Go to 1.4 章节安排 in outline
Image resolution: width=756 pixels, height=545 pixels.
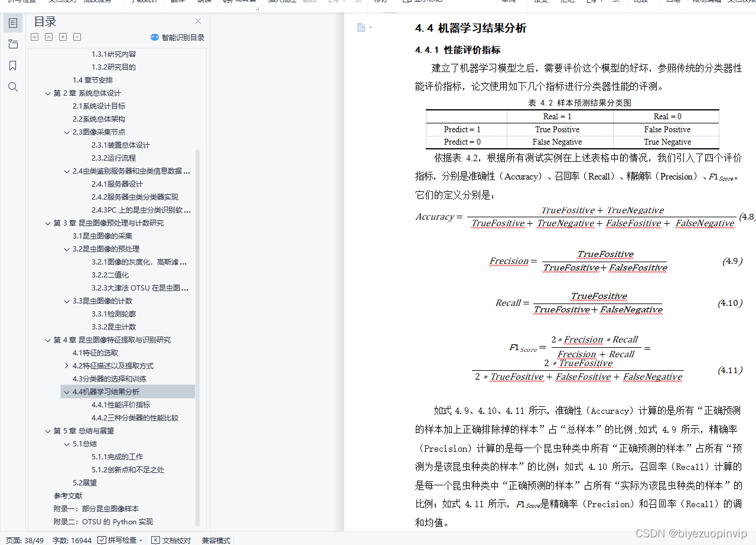[93, 80]
